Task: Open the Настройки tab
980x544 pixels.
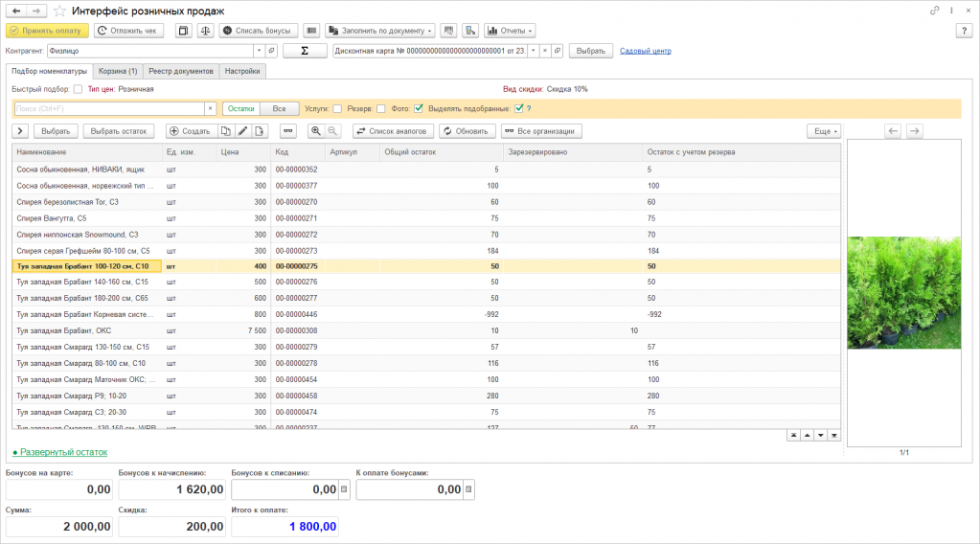Action: coord(242,71)
